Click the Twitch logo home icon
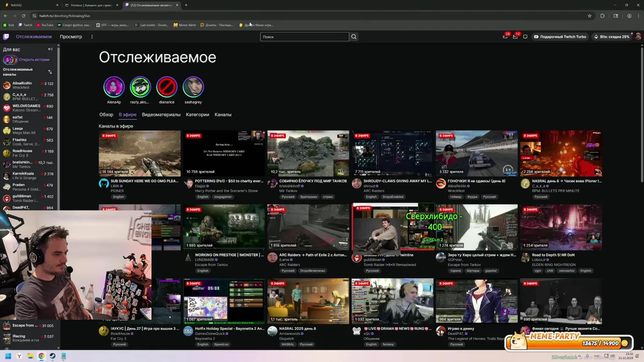Screen dimensions: 644x362 pos(6,37)
